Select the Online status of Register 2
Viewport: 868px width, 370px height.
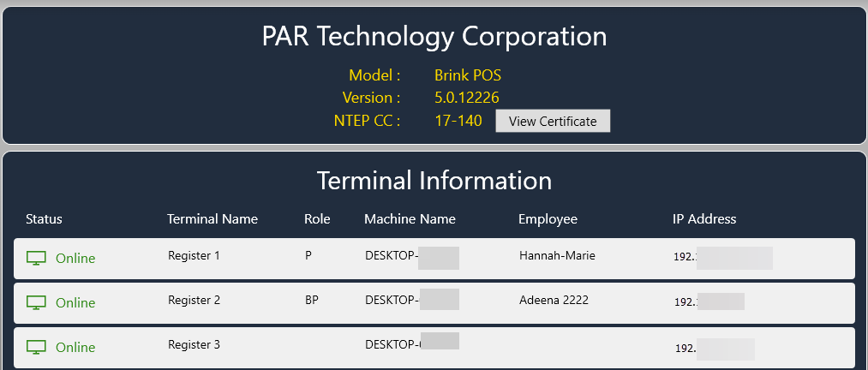pos(75,302)
